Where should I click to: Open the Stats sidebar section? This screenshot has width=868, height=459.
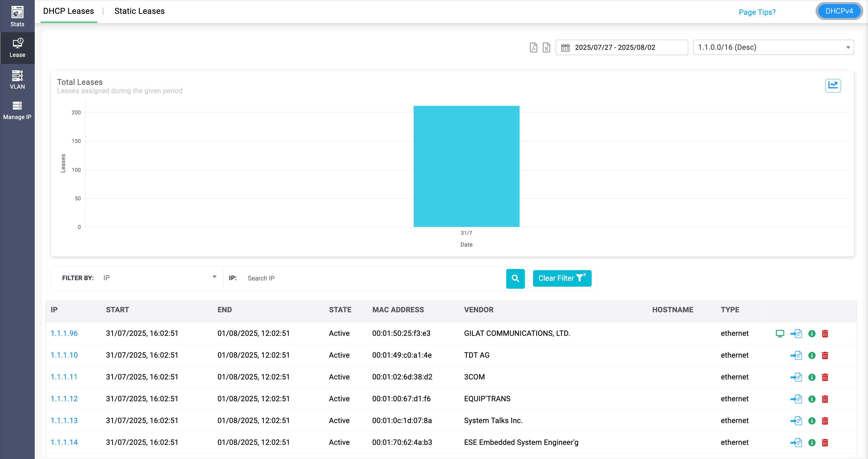click(17, 16)
